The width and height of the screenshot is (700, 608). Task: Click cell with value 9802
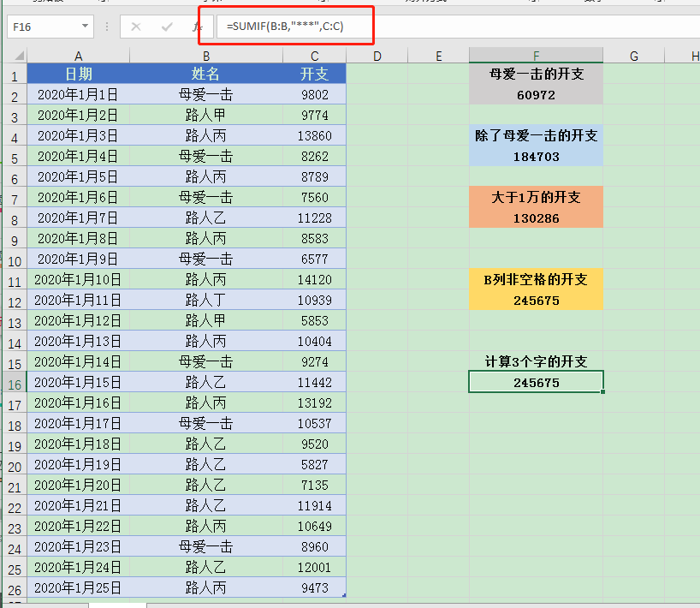[315, 94]
